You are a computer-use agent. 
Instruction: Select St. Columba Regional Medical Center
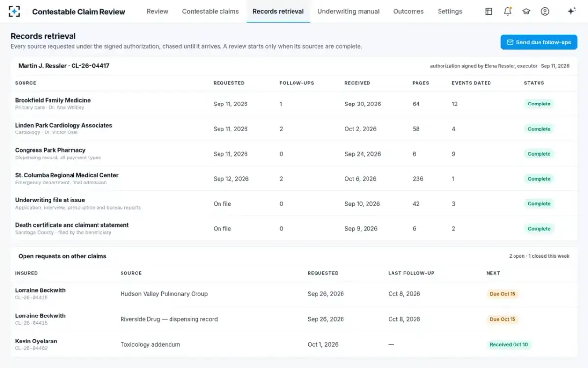tap(67, 175)
